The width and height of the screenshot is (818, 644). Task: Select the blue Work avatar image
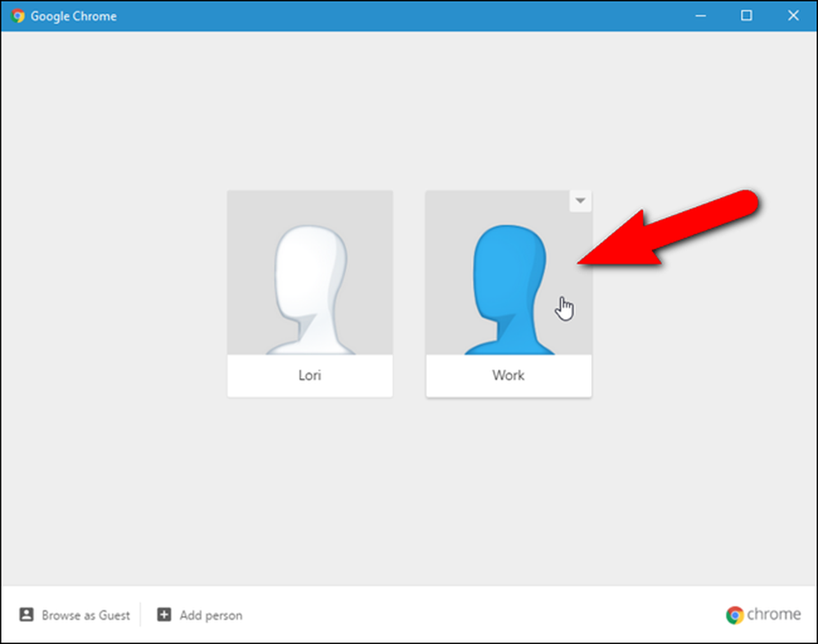509,273
